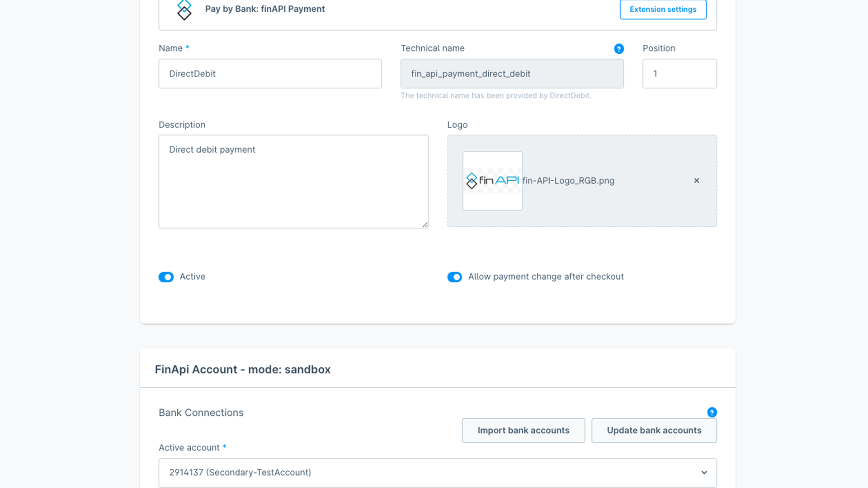This screenshot has height=488, width=868.
Task: Toggle Allow payment change after checkout
Action: [455, 277]
